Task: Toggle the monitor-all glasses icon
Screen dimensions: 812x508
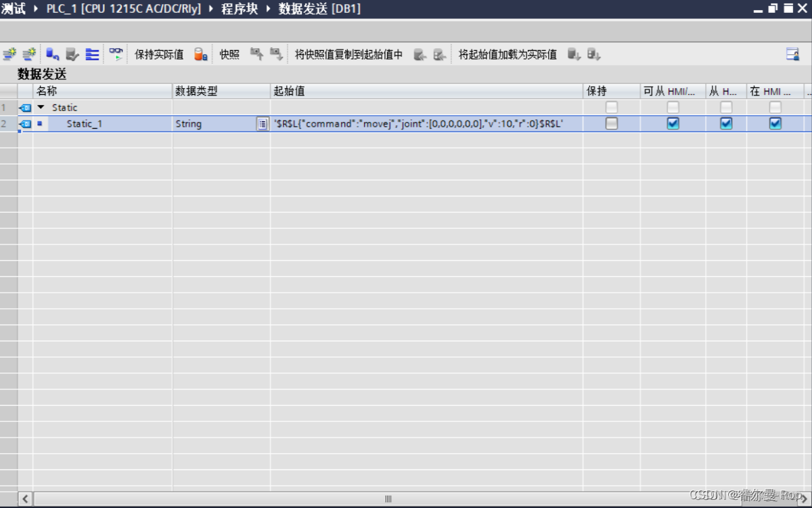Action: pyautogui.click(x=116, y=54)
